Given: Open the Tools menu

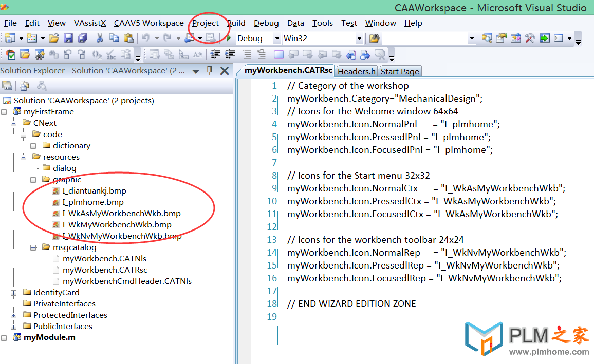Looking at the screenshot, I should pyautogui.click(x=322, y=23).
